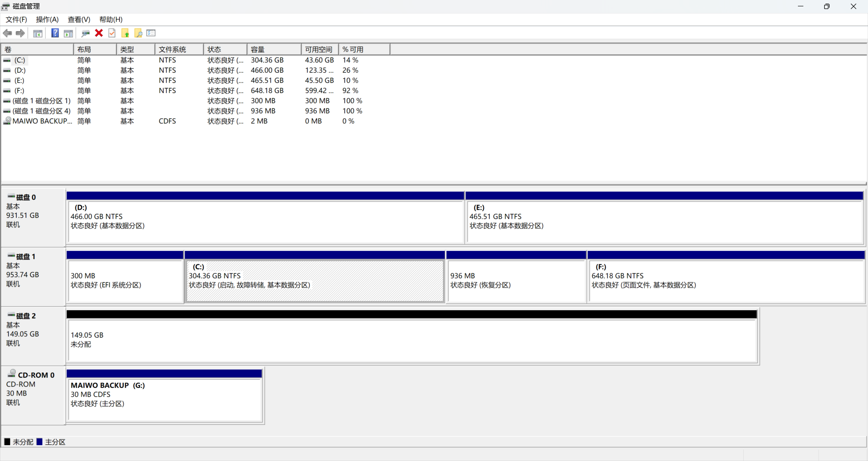Click the folder with green up arrow icon
Image resolution: width=868 pixels, height=461 pixels.
click(125, 33)
